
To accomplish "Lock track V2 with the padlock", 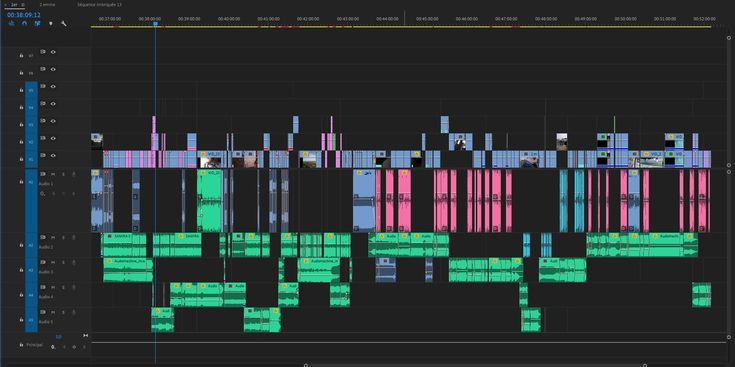I will (x=21, y=142).
